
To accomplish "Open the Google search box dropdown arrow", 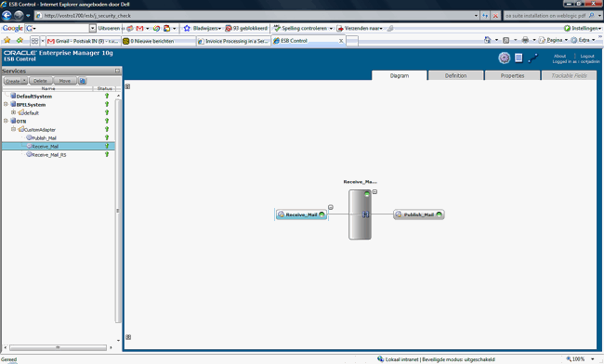I will [x=92, y=28].
